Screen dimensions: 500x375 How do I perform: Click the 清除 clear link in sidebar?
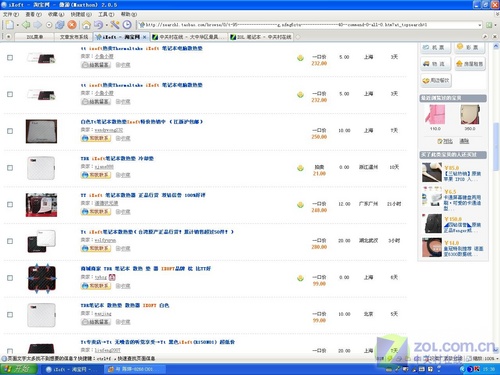[464, 141]
